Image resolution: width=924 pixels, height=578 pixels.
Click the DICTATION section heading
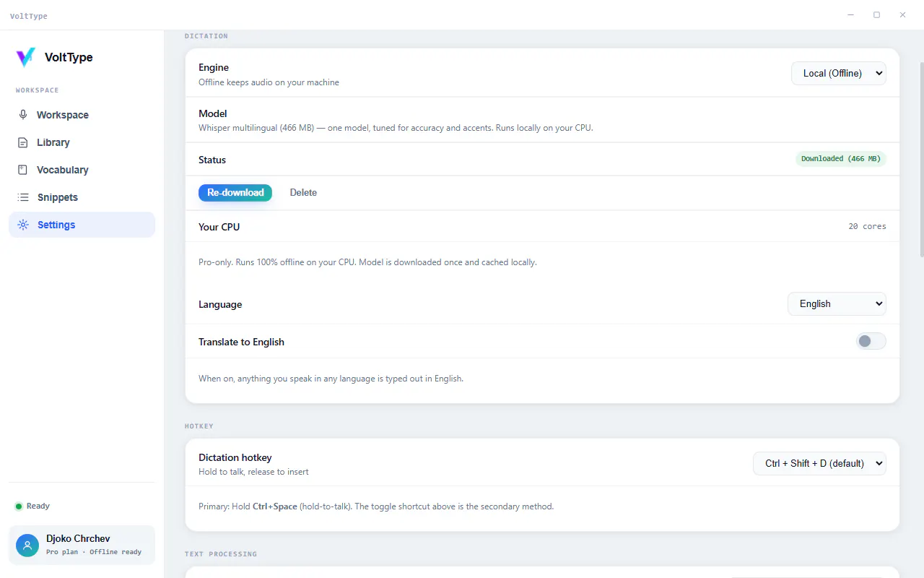[206, 36]
